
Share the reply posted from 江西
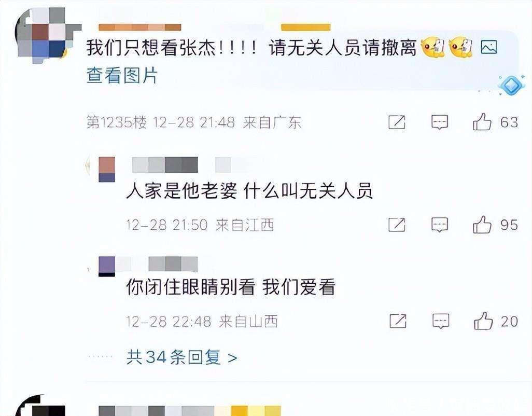[397, 225]
